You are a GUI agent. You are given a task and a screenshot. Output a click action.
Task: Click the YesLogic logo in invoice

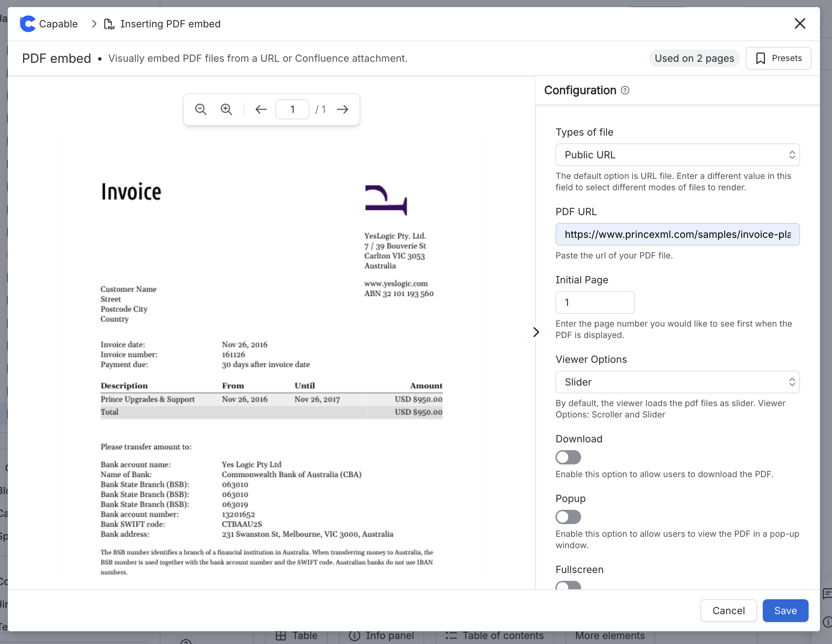click(x=386, y=200)
